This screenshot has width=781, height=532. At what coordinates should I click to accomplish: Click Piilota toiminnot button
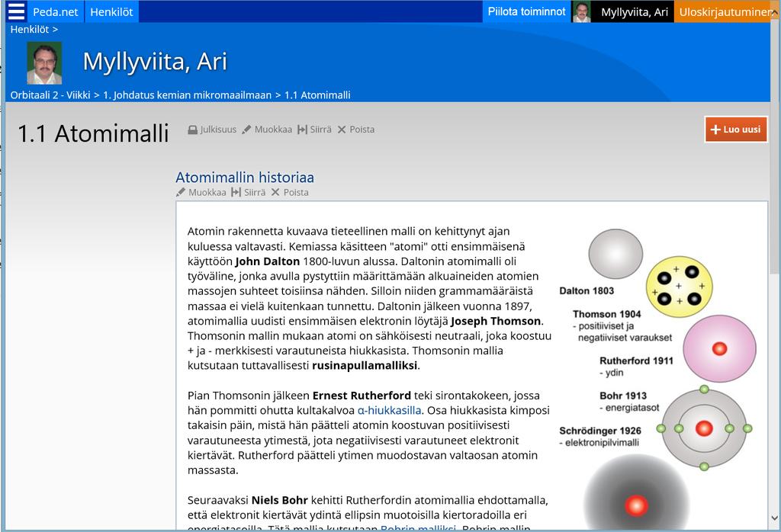click(526, 11)
